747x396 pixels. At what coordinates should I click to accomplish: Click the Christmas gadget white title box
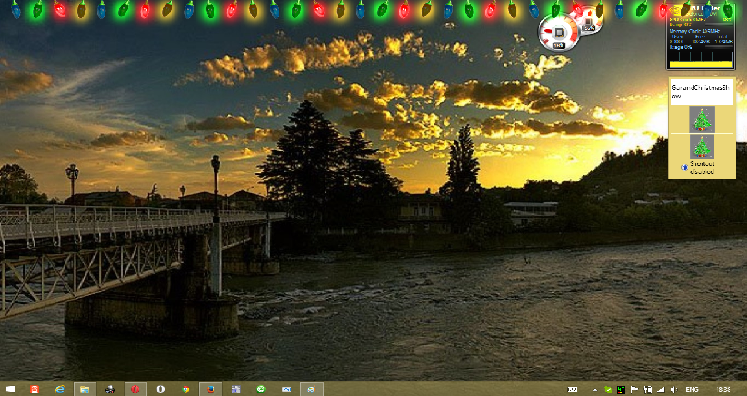(x=701, y=92)
